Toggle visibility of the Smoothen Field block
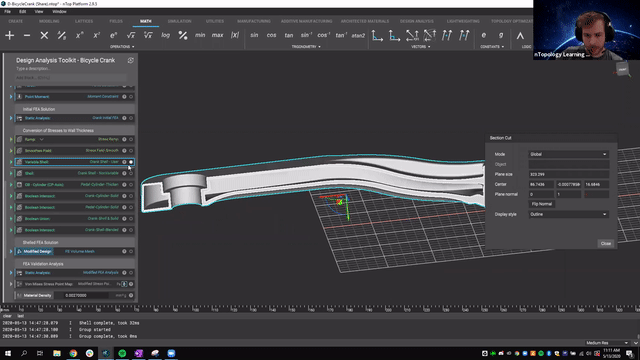 point(131,151)
